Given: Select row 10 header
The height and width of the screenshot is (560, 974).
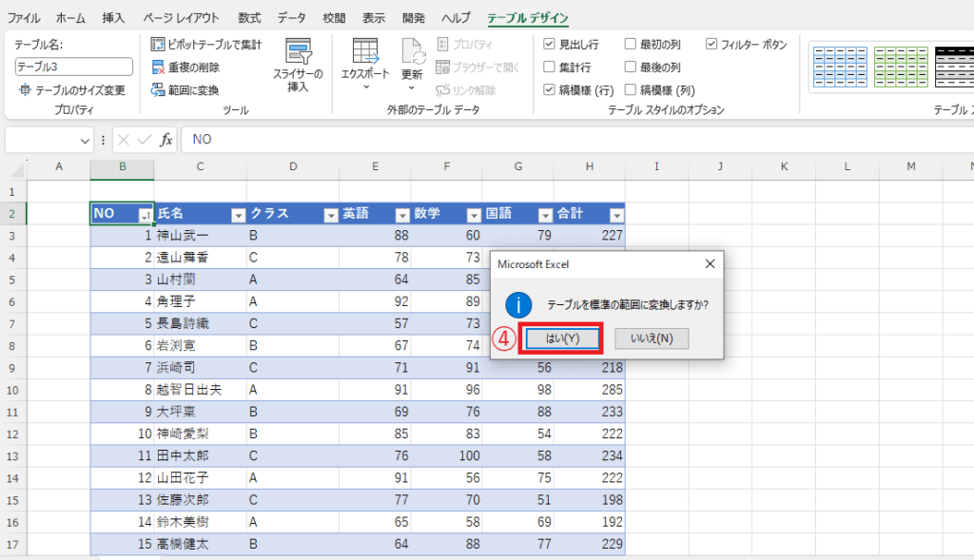Looking at the screenshot, I should [12, 390].
